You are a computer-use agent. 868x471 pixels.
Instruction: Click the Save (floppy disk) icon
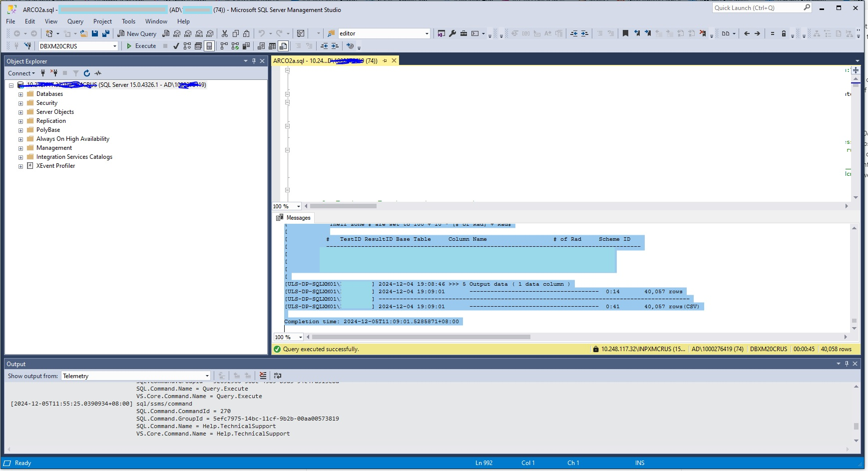[x=95, y=33]
